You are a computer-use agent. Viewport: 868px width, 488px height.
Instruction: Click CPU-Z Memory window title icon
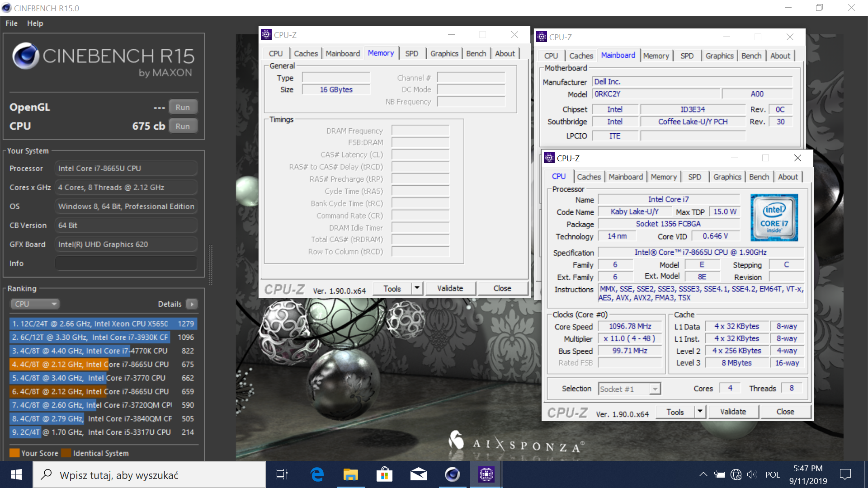pos(267,34)
